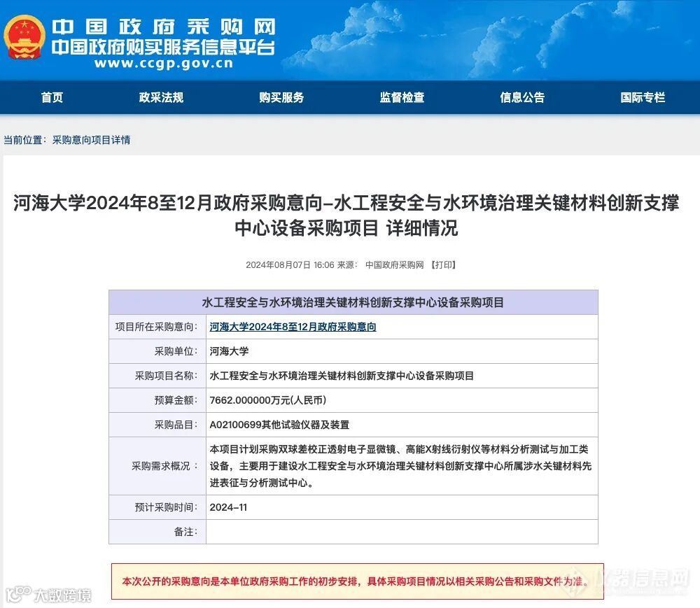Screen dimensions: 700x608
Task: Open the 监督检查 navigation item
Action: click(402, 98)
